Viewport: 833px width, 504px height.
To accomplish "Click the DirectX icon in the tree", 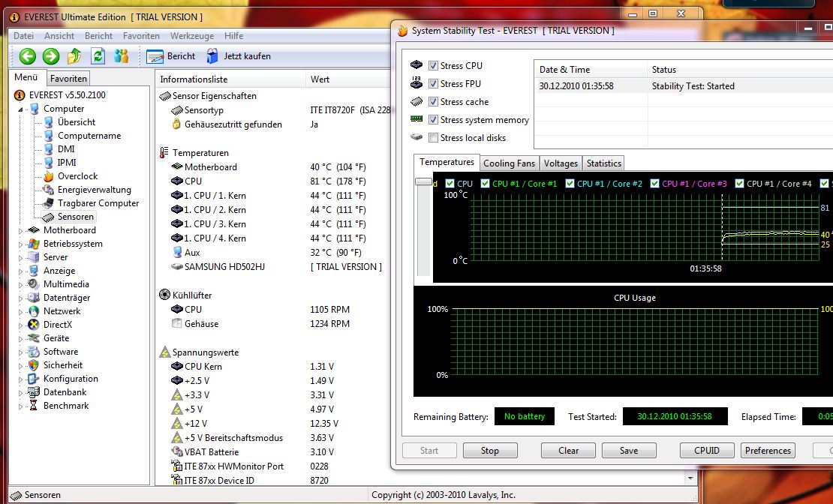I will (x=34, y=325).
